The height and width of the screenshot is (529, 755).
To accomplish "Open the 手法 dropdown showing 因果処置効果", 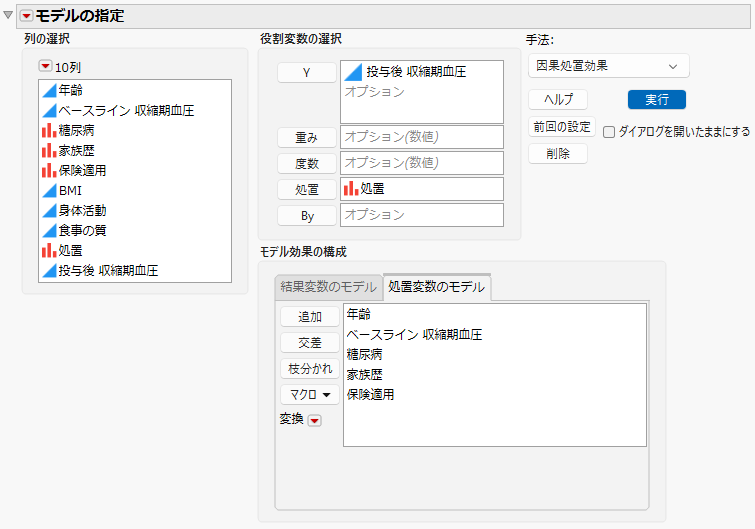I will [609, 66].
